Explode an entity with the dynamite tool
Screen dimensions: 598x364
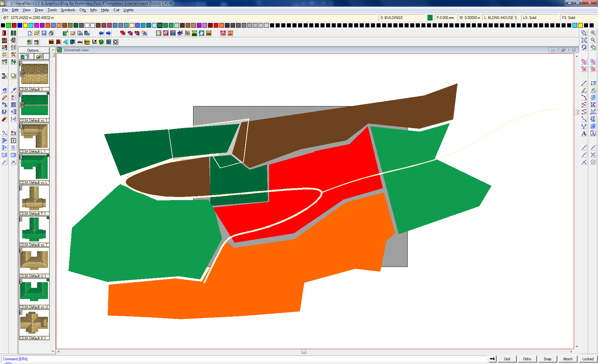[x=4, y=119]
